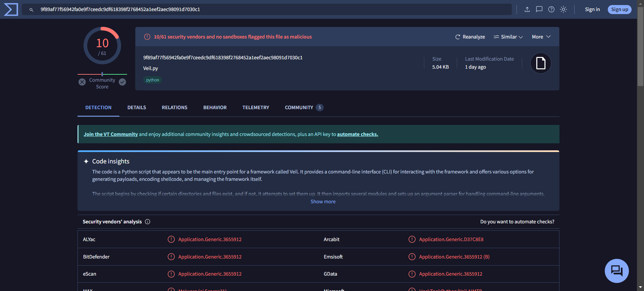Click Last Modification Date 1 day ago

[x=475, y=67]
